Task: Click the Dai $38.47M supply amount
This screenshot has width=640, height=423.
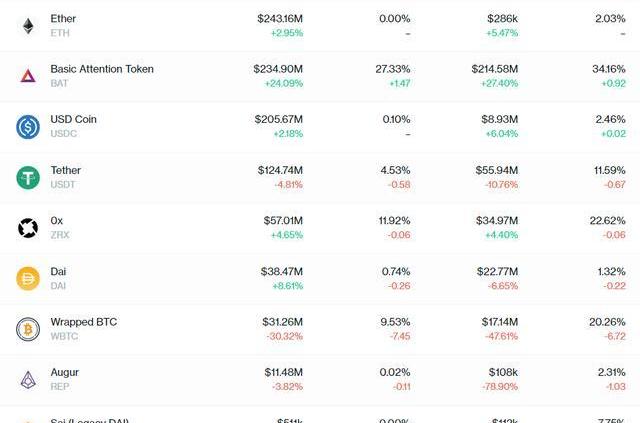Action: tap(282, 272)
